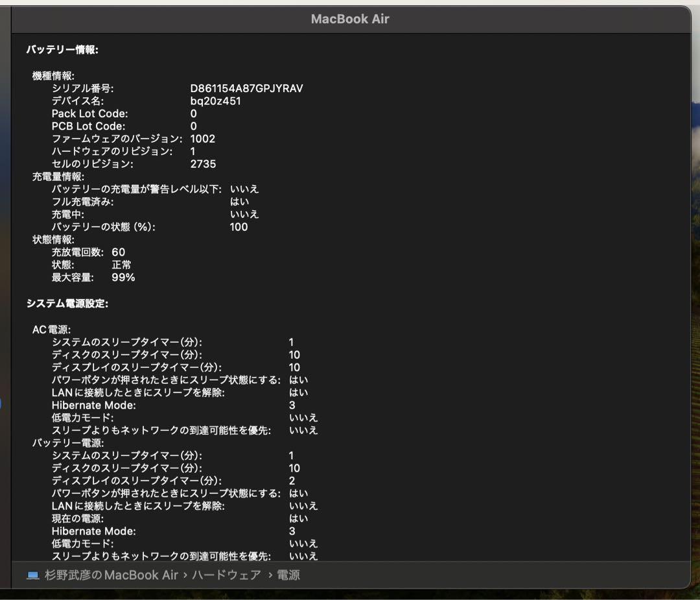700x600 pixels.
Task: Select firmware version value 1002
Action: click(x=203, y=139)
